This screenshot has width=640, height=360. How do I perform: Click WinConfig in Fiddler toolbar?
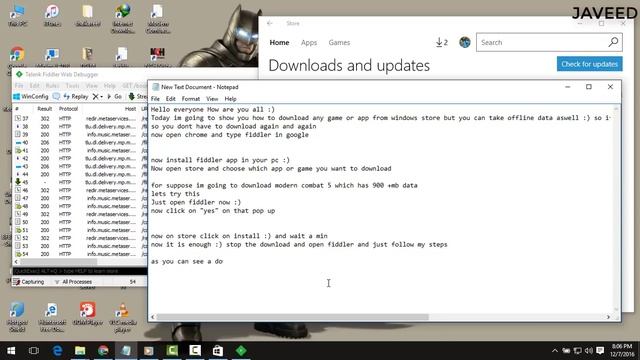tap(31, 97)
